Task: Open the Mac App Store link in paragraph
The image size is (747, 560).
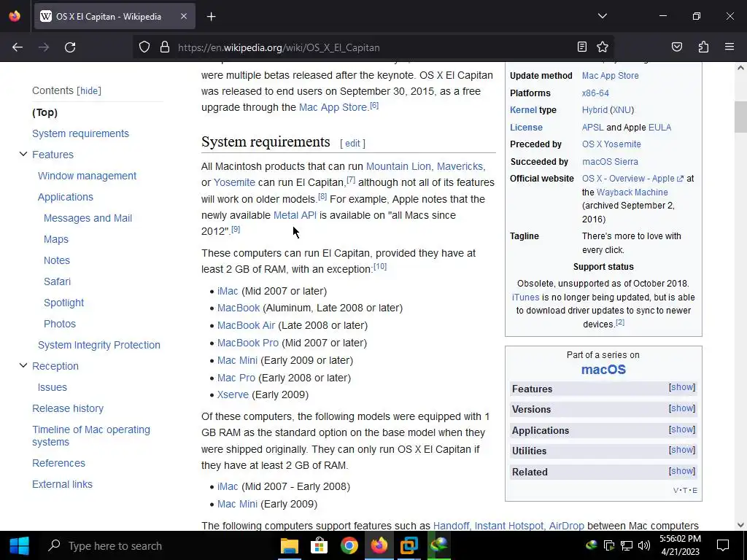Action: coord(333,107)
